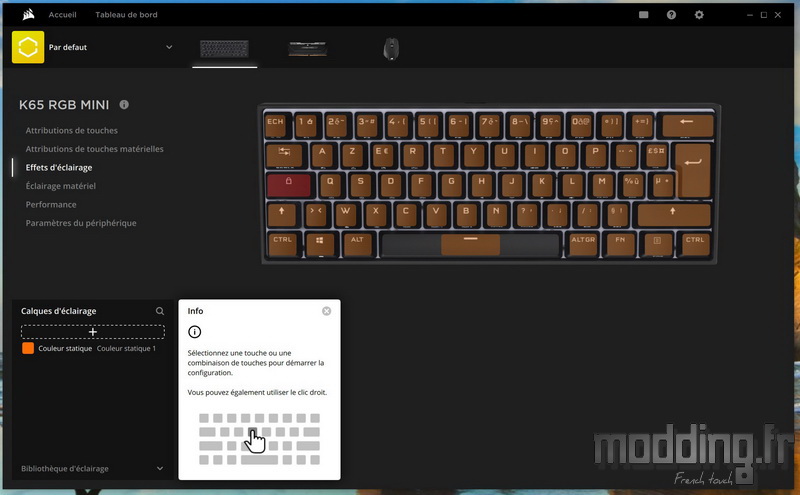Select the H key on keyboard
Image resolution: width=800 pixels, height=495 pixels.
point(481,185)
